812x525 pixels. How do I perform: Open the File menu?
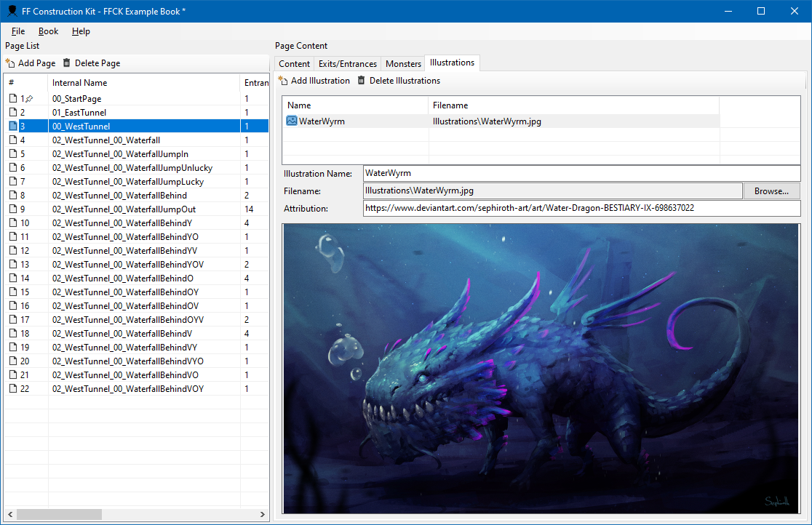pos(18,31)
